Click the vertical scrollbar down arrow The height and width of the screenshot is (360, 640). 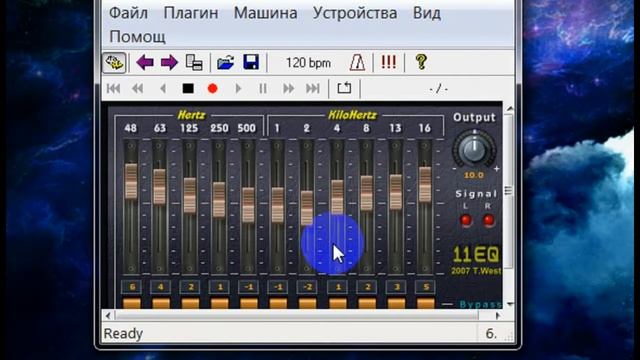point(510,304)
